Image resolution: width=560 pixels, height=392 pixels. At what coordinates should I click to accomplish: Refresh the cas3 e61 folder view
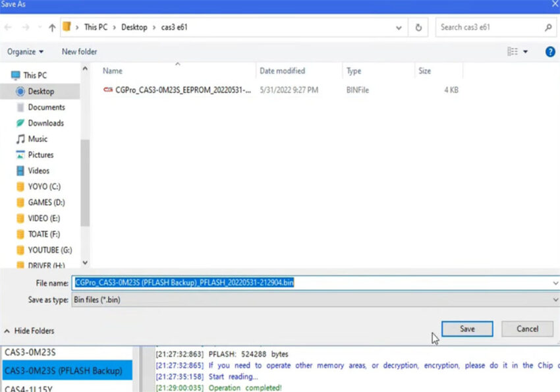click(x=418, y=28)
